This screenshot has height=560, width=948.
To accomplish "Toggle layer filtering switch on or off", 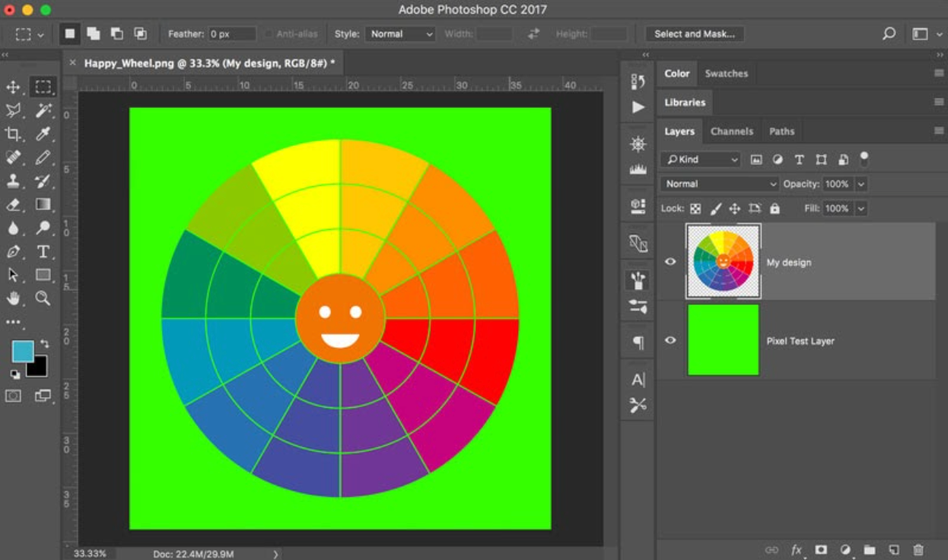I will pos(864,159).
